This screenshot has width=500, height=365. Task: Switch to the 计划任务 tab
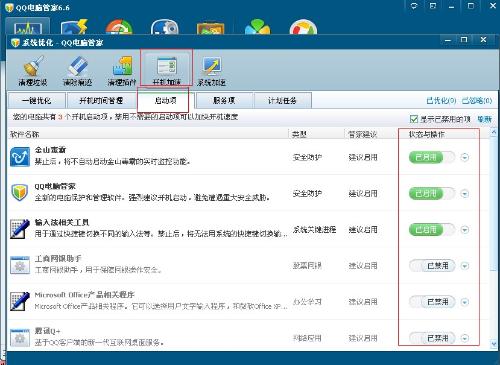(282, 100)
